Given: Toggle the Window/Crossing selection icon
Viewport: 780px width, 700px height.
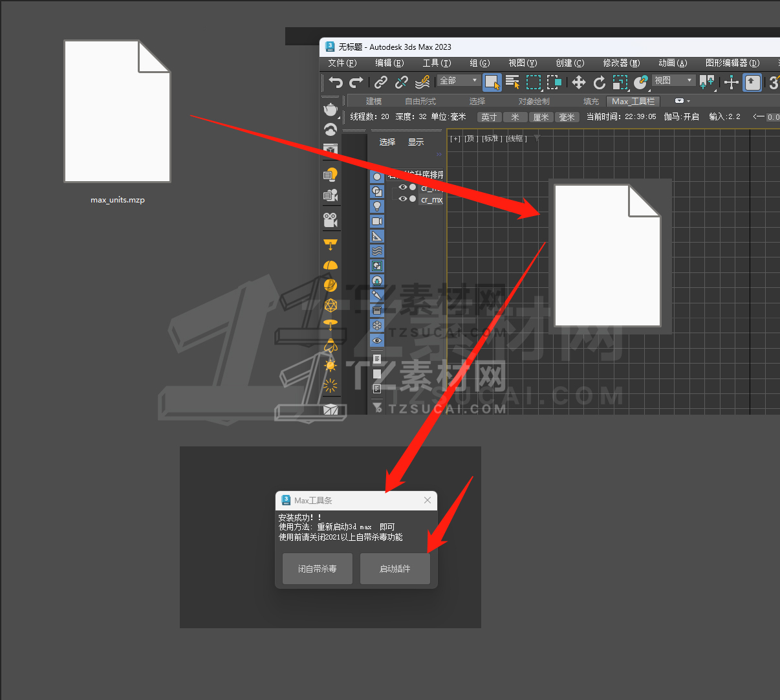Looking at the screenshot, I should [554, 82].
